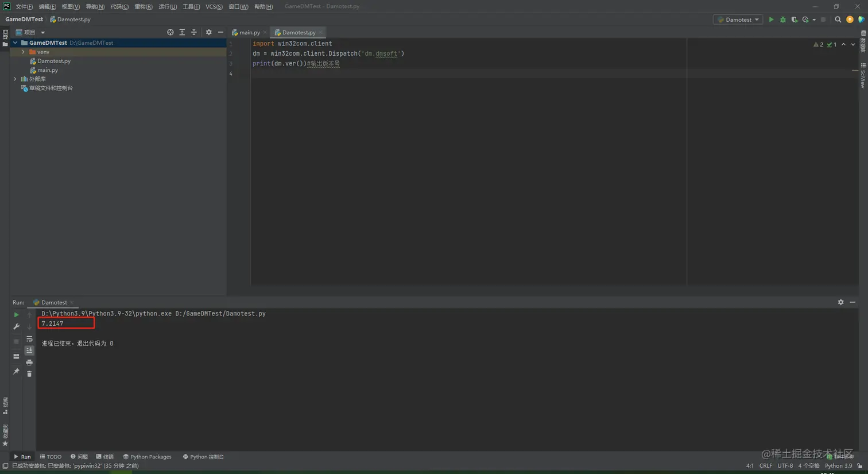868x474 pixels.
Task: Open the Favorites star side tab
Action: tap(5, 436)
